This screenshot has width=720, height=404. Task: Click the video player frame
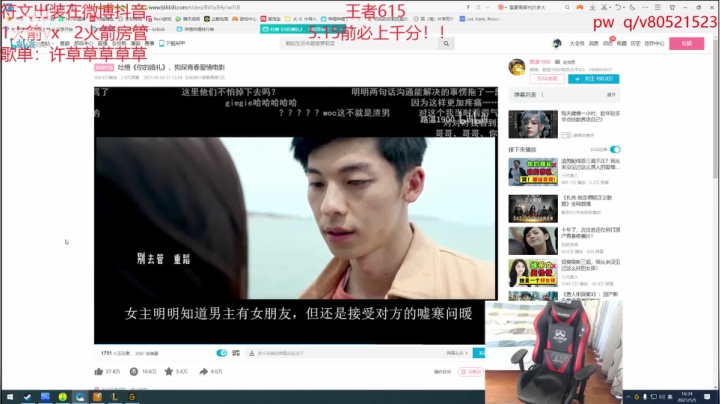296,215
